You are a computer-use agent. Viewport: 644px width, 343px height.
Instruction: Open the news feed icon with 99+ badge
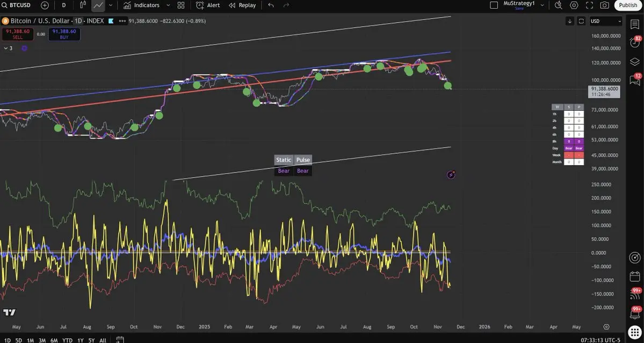point(635,294)
